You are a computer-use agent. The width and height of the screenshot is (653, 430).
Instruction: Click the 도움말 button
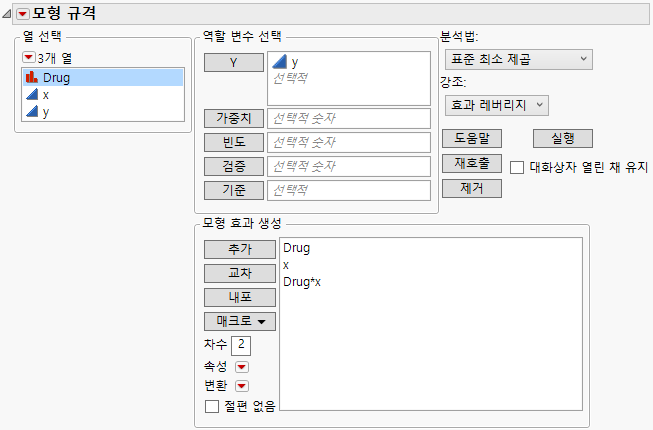click(x=472, y=139)
